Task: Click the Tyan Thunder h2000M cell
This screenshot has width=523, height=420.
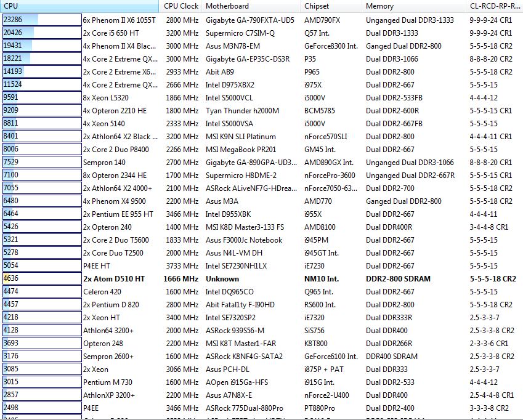Action: [x=242, y=111]
